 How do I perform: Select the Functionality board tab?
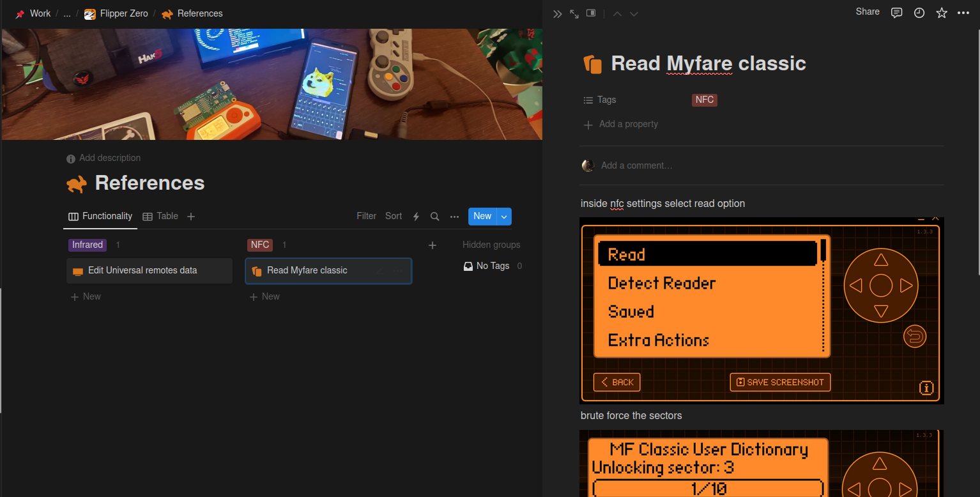coord(100,217)
